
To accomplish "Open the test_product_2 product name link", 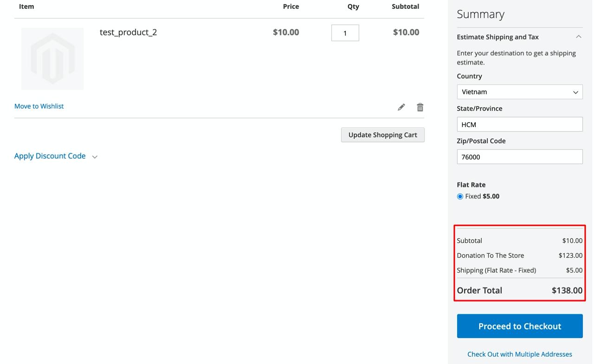I will coord(128,32).
